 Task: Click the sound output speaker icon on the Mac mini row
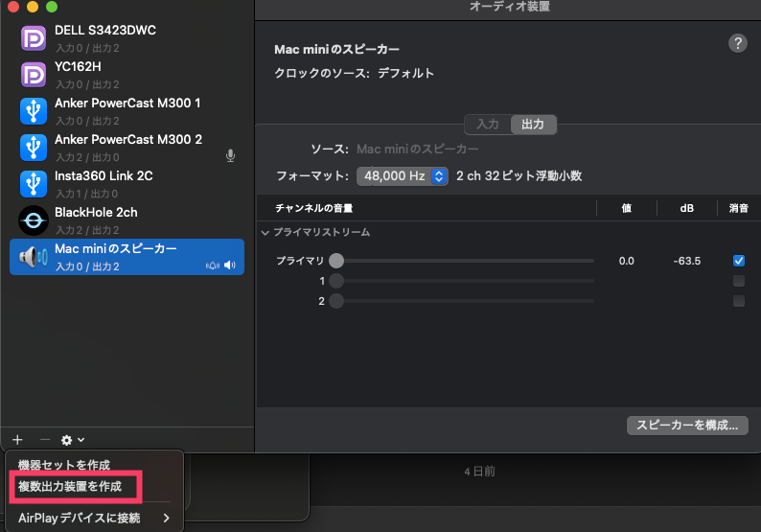coord(230,265)
